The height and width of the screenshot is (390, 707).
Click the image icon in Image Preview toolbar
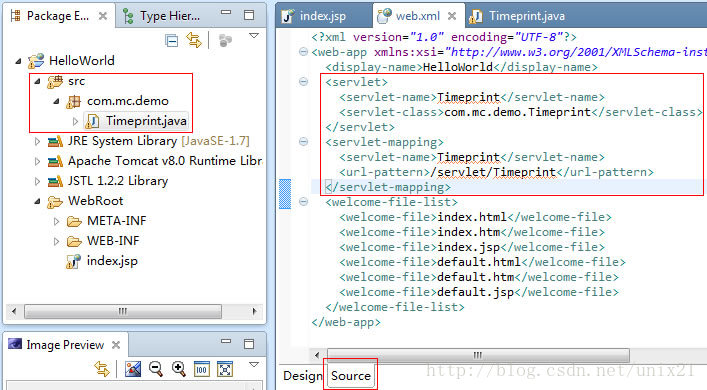(133, 369)
